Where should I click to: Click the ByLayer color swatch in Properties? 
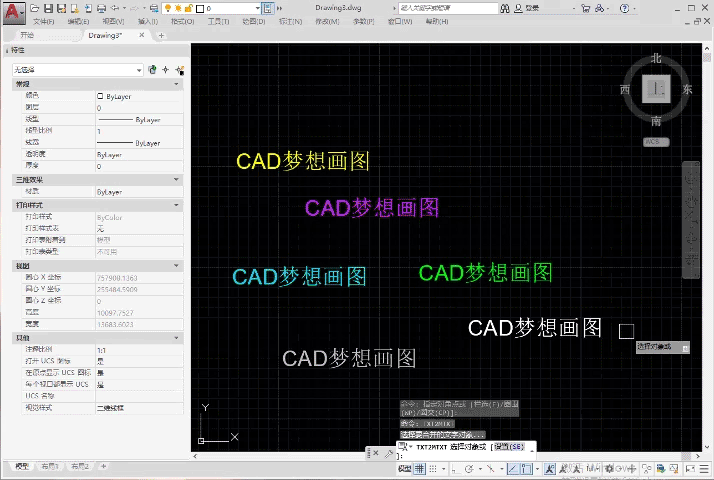tap(100, 96)
